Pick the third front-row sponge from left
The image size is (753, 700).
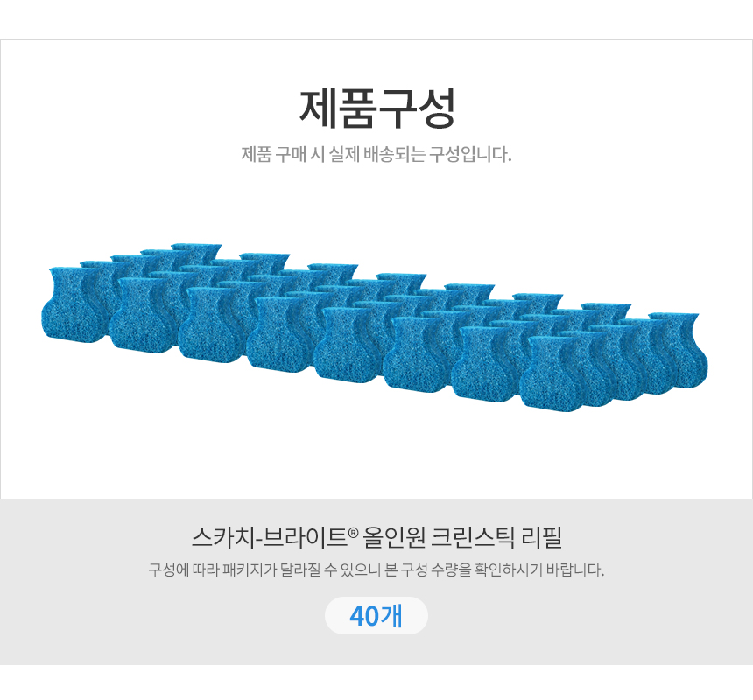(x=210, y=325)
